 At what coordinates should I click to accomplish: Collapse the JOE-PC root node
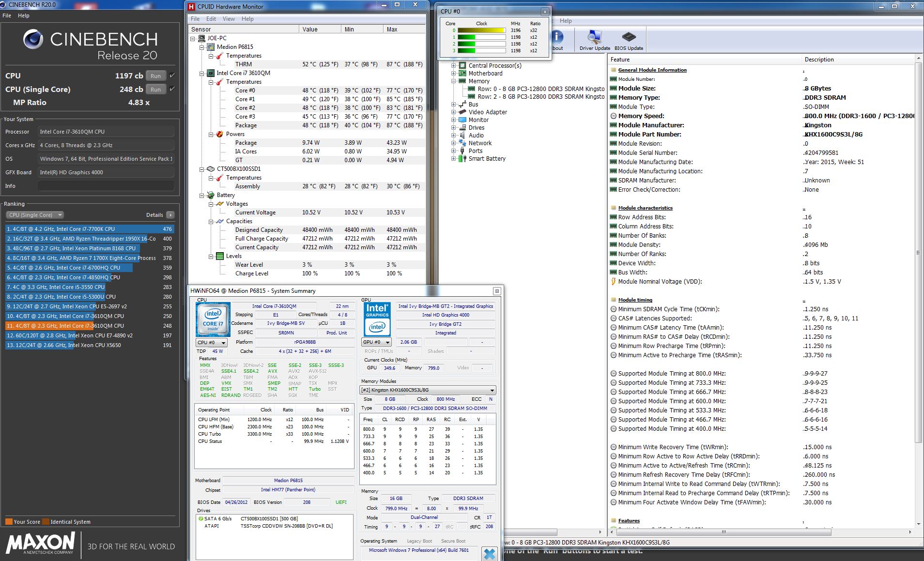[193, 38]
